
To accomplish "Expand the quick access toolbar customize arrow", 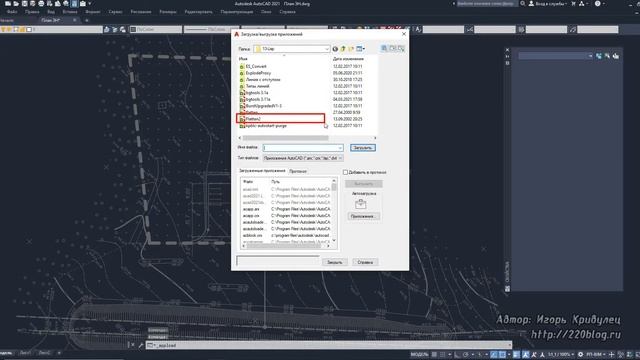I will pos(89,4).
